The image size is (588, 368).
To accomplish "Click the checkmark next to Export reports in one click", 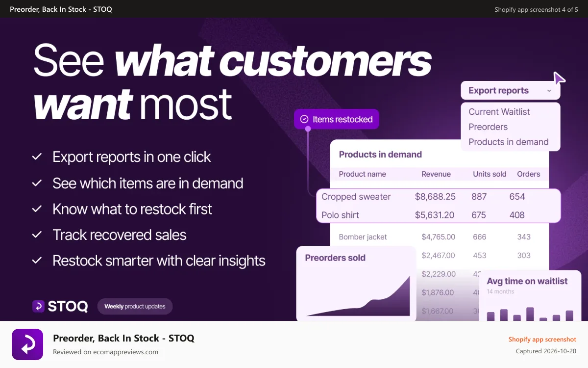I will [37, 157].
